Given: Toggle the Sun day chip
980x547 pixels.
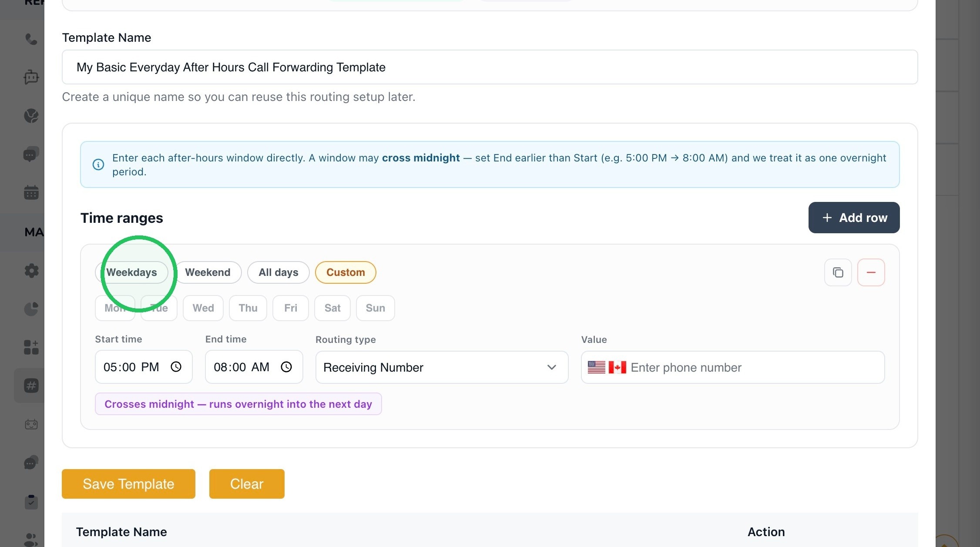Looking at the screenshot, I should point(376,308).
